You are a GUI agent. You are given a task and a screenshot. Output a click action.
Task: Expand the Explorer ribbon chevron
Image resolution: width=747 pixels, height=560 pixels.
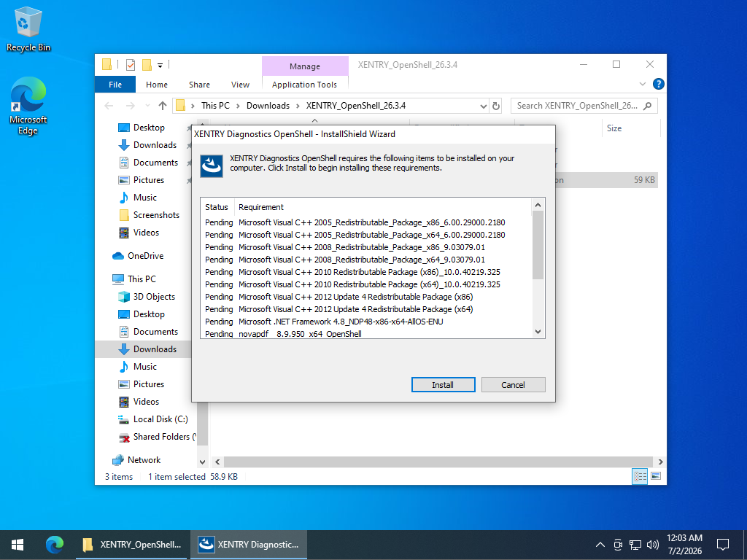tap(642, 85)
